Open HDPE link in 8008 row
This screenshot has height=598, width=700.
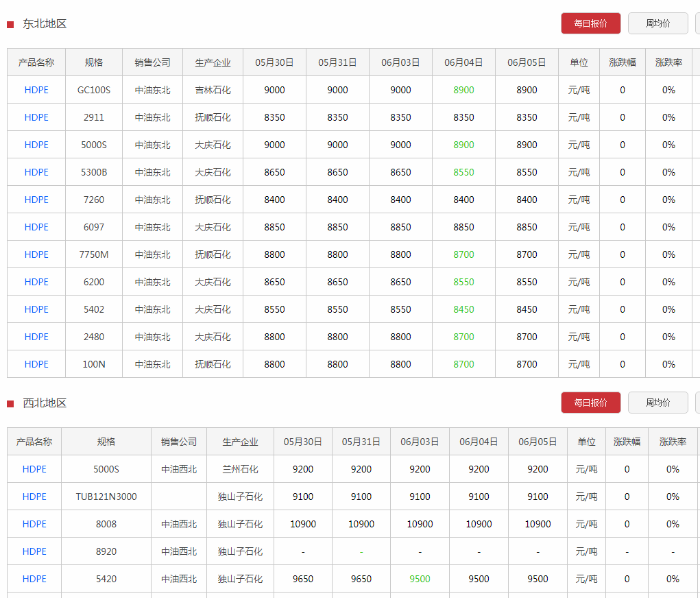[x=34, y=524]
